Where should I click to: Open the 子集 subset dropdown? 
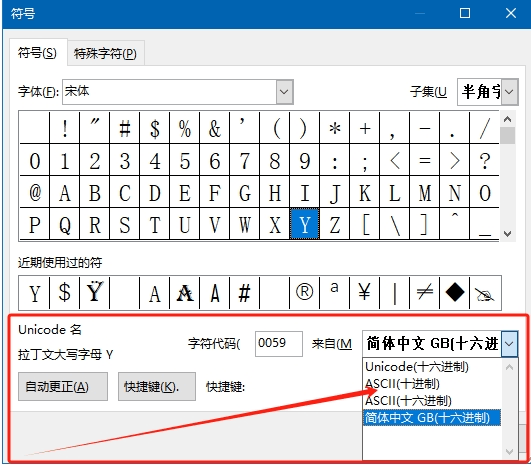(510, 92)
